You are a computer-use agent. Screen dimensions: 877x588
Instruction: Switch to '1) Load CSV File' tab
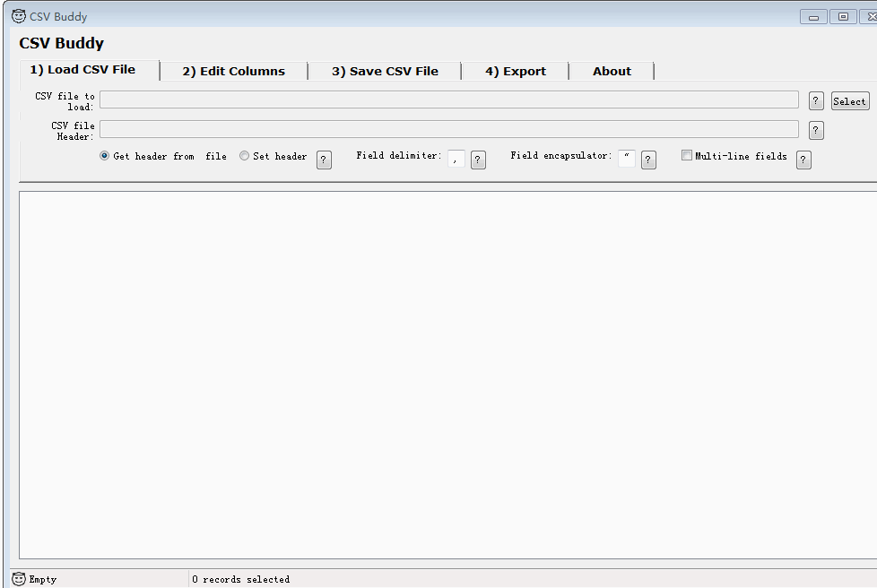point(90,70)
